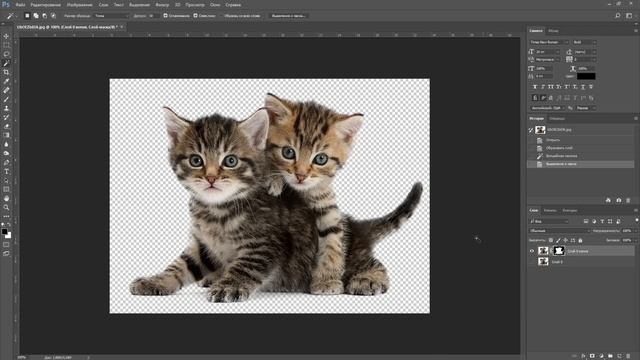The image size is (640, 360).
Task: Delete current state with History trash icon
Action: [628, 200]
